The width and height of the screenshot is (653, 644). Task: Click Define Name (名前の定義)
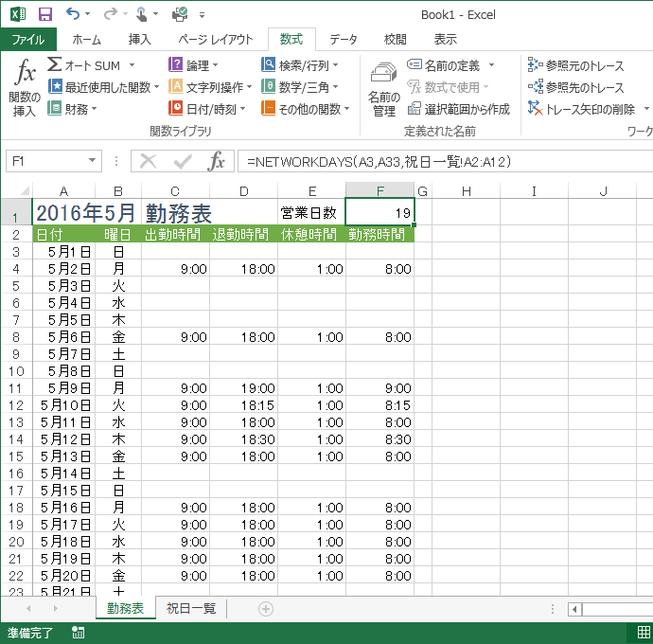click(444, 65)
